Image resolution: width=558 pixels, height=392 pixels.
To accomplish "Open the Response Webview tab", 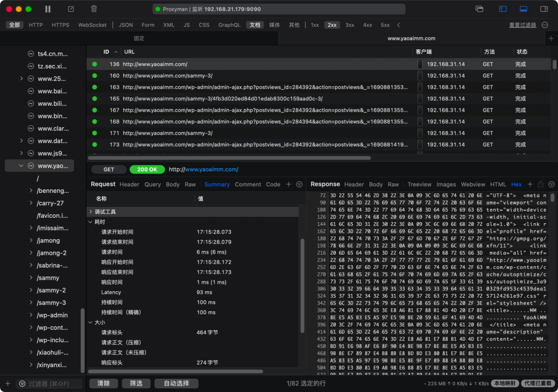I will [x=473, y=184].
